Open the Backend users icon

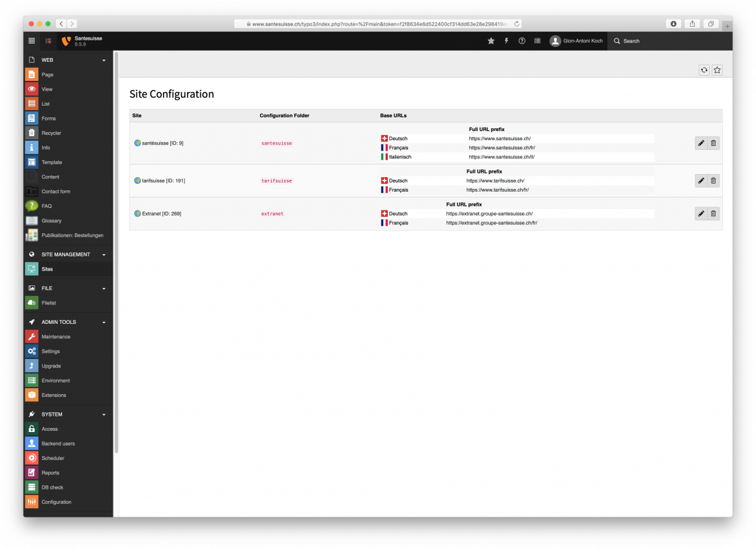pos(31,443)
